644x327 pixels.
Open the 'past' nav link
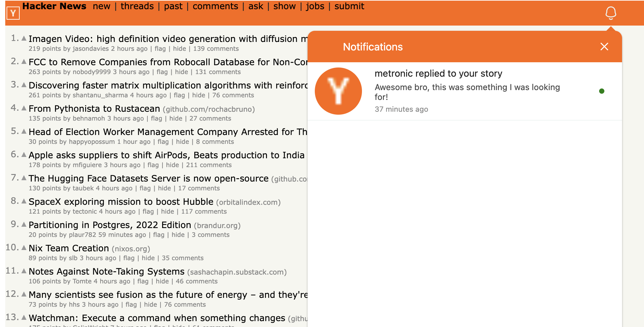(173, 6)
